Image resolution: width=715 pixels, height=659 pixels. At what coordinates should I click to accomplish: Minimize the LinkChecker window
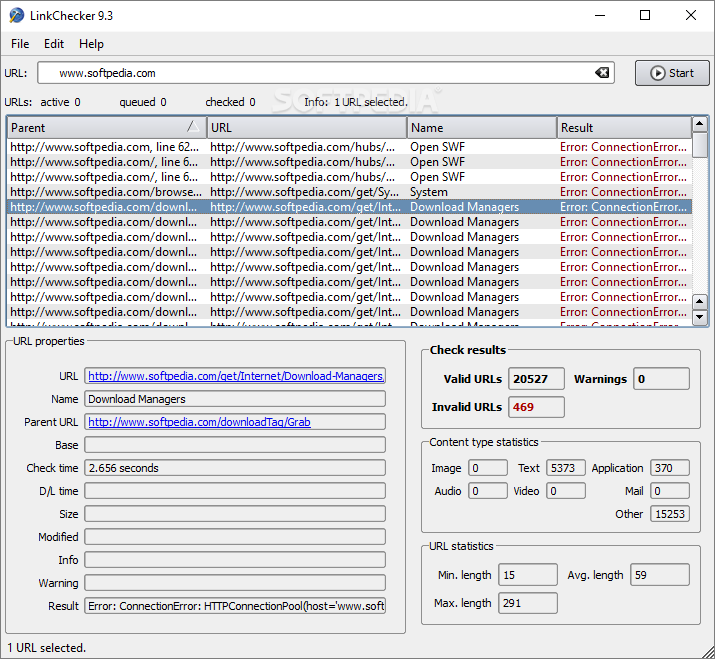[600, 16]
